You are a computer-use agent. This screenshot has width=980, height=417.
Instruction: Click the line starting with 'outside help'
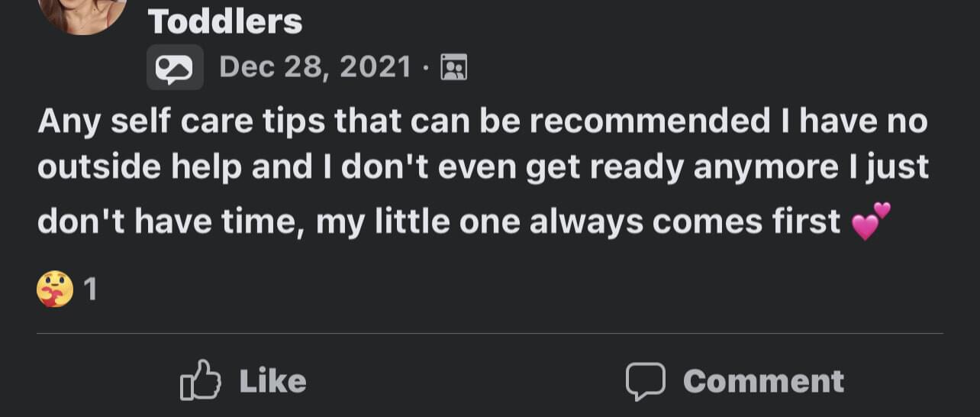[482, 168]
